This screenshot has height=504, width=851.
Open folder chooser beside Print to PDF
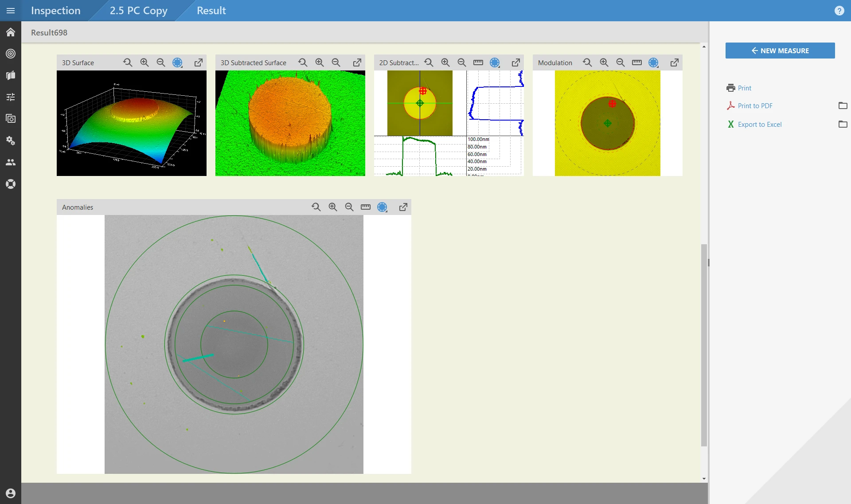coord(843,105)
